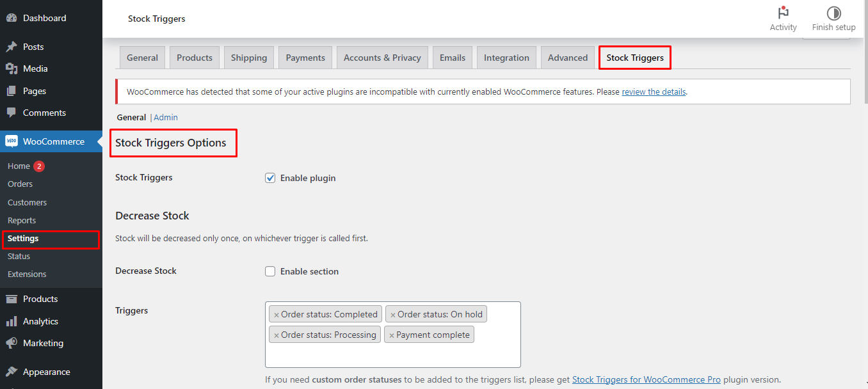Remove the Order status: Processing trigger
The image size is (868, 389).
click(277, 335)
